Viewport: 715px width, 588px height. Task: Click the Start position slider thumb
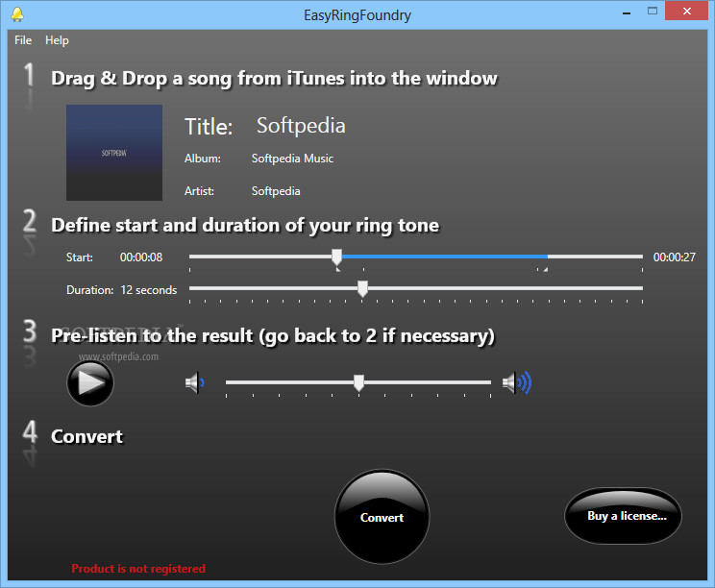pos(337,257)
